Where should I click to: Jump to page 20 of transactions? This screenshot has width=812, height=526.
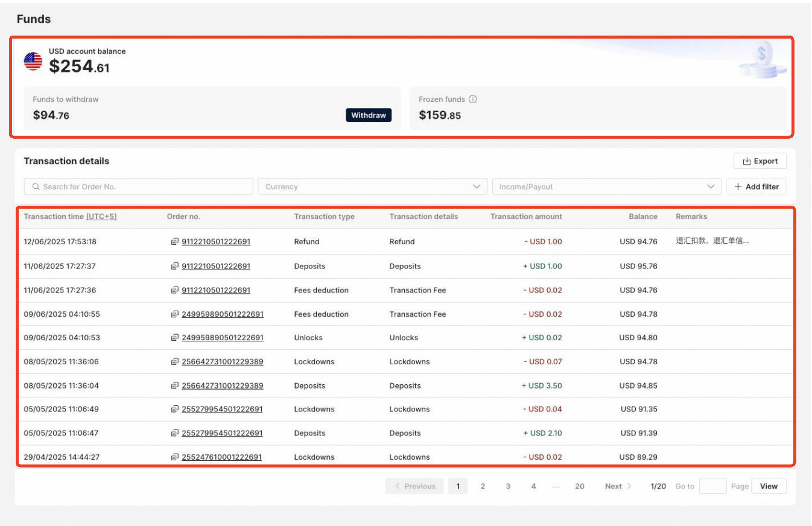coord(579,486)
